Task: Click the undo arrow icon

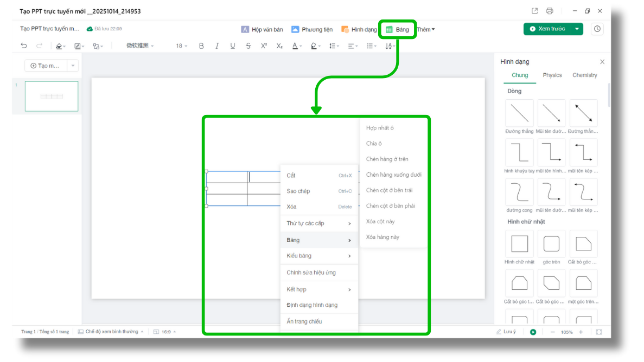Action: pyautogui.click(x=24, y=46)
